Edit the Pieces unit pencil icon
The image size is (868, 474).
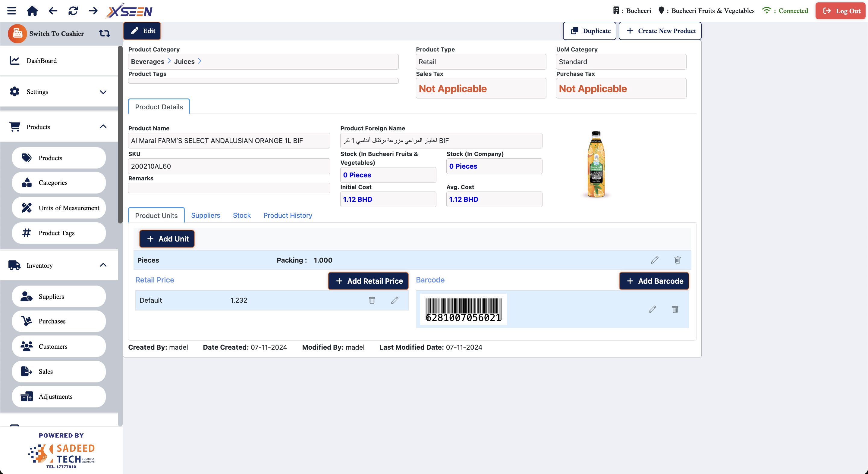[x=655, y=260]
